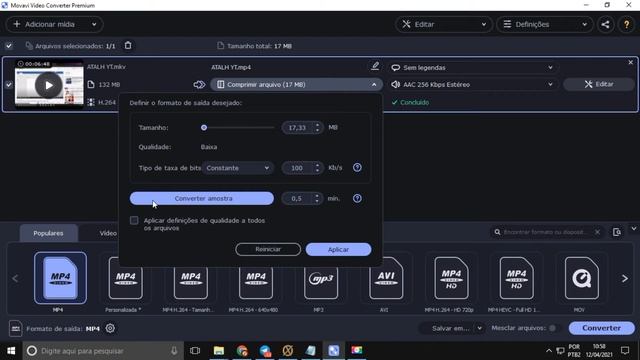
Task: Open the Definições dropdown menu
Action: click(545, 24)
